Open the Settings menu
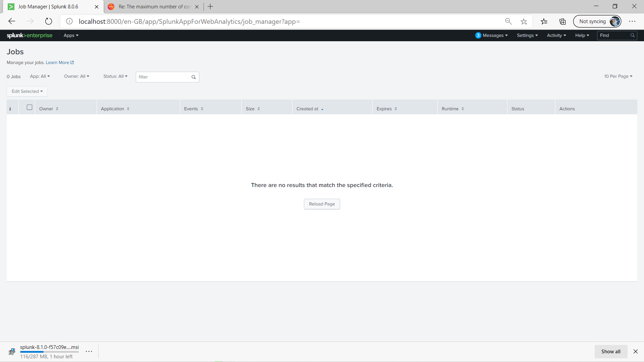Image resolution: width=644 pixels, height=362 pixels. tap(527, 36)
